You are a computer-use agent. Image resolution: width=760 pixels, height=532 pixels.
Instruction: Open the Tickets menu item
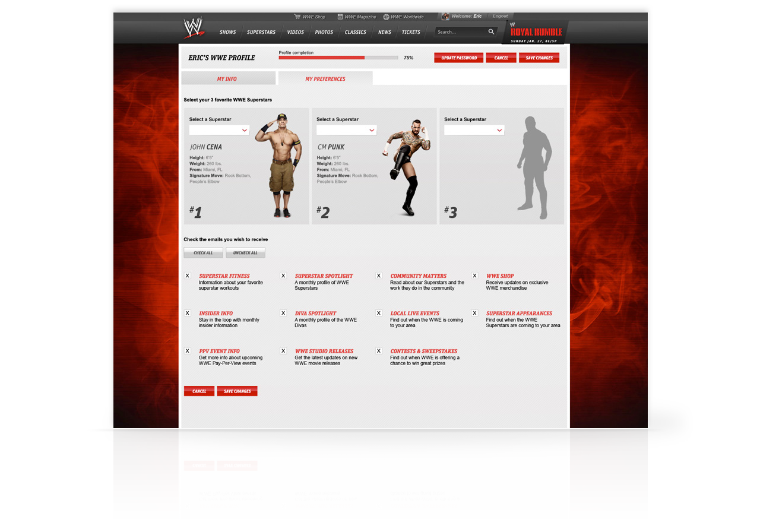point(411,32)
